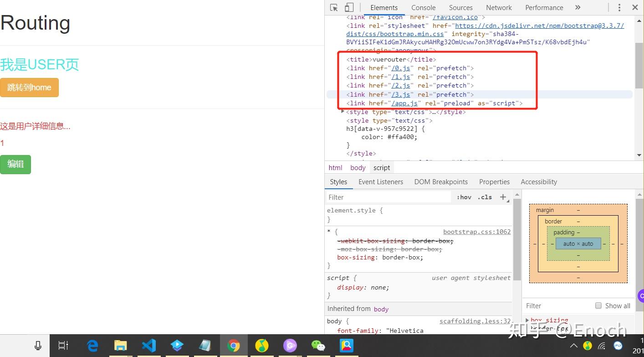Select script in the DOM breadcrumb

pyautogui.click(x=382, y=167)
